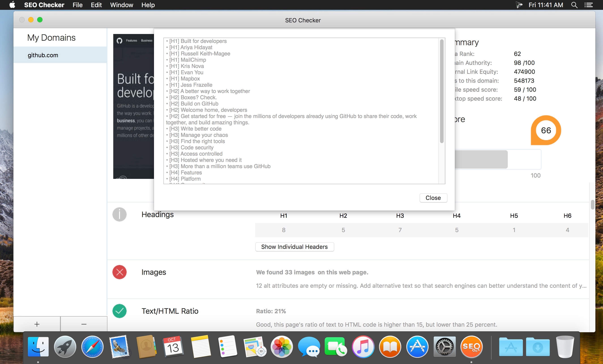Add a new domain with plus button

(x=37, y=324)
